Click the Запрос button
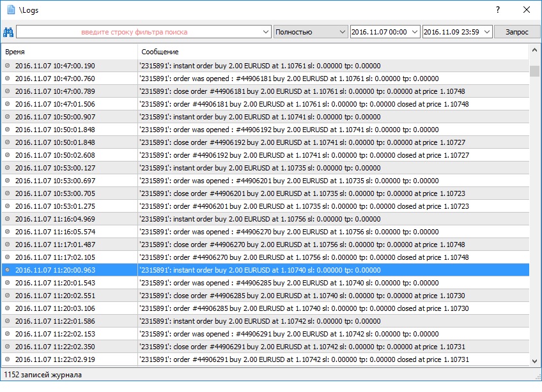 pos(517,32)
